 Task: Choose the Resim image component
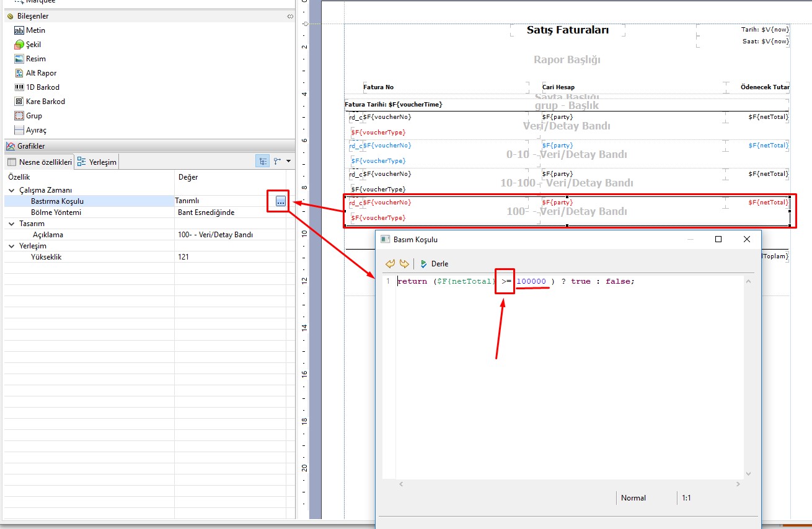pyautogui.click(x=35, y=59)
